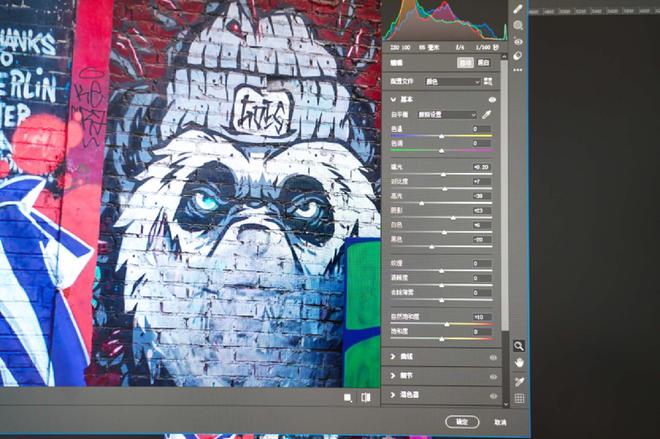Toggle visibility eye of the 细节 panel
The width and height of the screenshot is (660, 439).
pos(493,376)
